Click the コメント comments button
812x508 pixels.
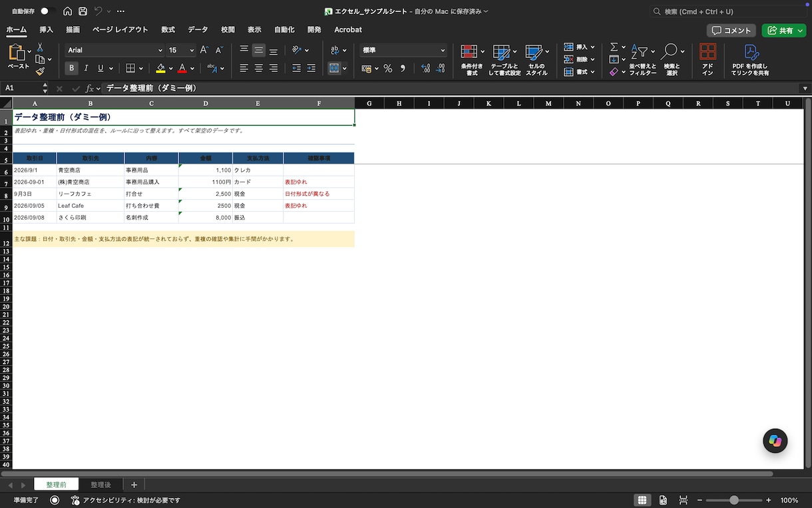pos(731,31)
